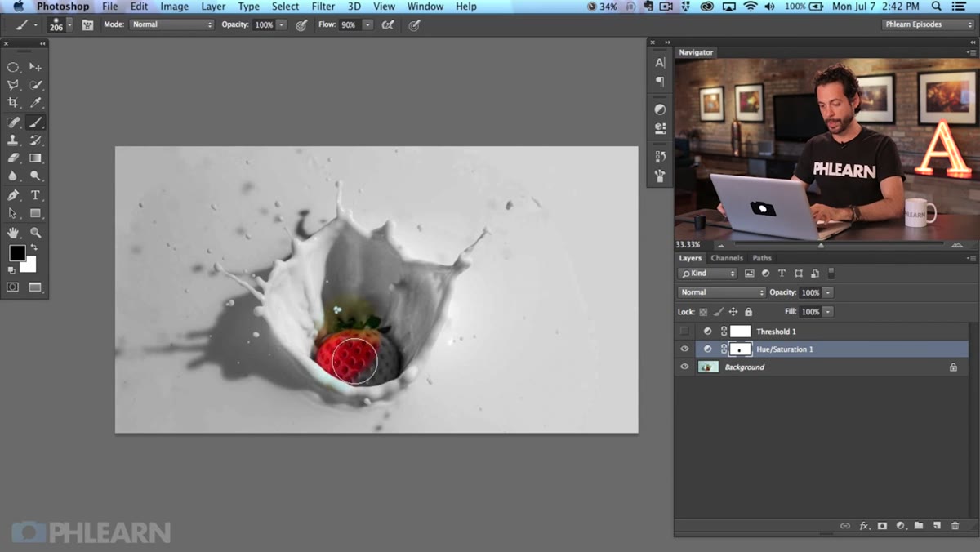The width and height of the screenshot is (980, 552).
Task: Open the Layer menu
Action: (213, 7)
